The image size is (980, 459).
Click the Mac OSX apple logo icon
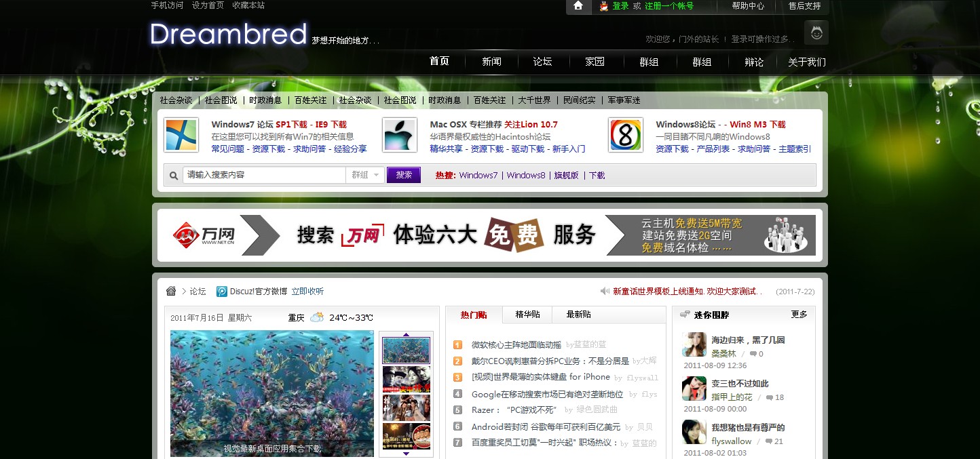coord(400,136)
